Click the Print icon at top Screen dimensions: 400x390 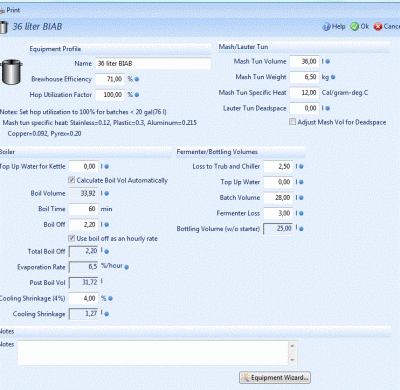point(2,10)
